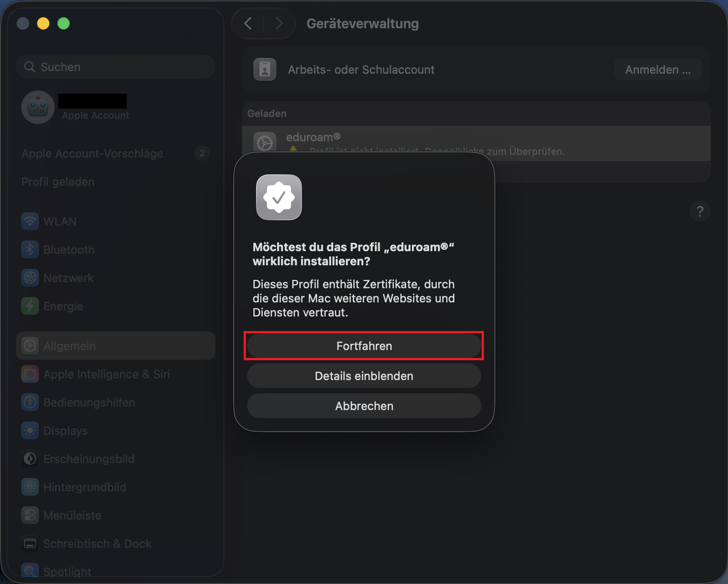The height and width of the screenshot is (584, 728).
Task: Click the Allgemein gear icon
Action: pyautogui.click(x=30, y=346)
